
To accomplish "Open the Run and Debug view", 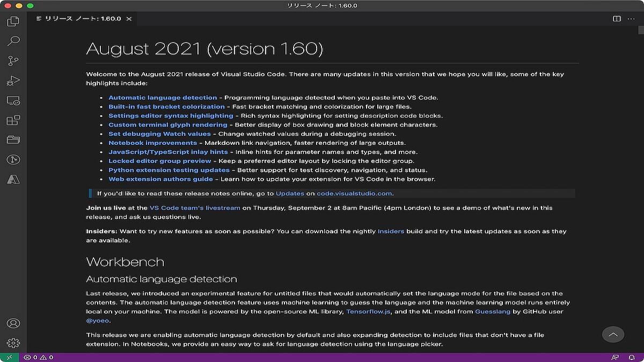I will (x=13, y=80).
